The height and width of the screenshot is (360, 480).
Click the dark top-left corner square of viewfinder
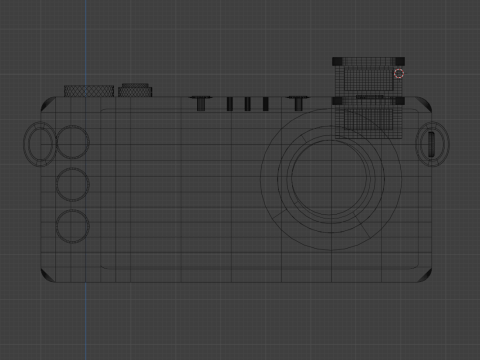pos(337,61)
